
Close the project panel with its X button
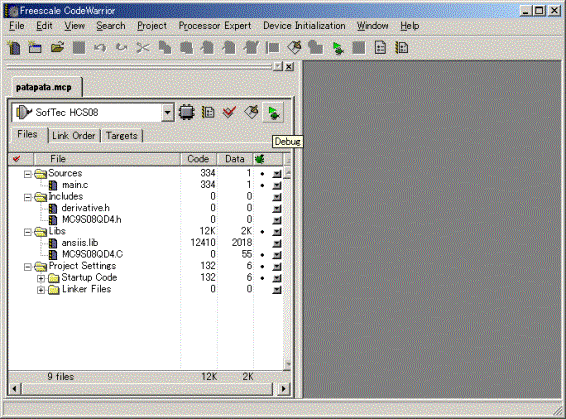289,66
